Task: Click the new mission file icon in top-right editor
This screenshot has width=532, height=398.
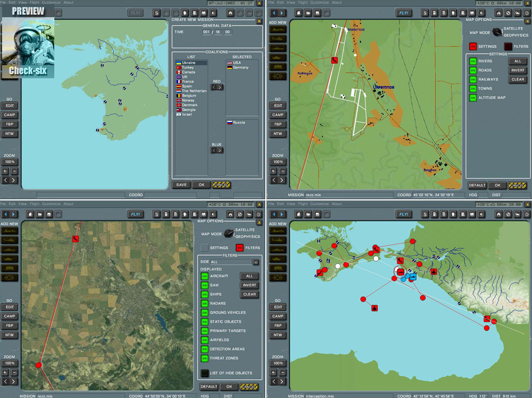Action: pyautogui.click(x=299, y=13)
